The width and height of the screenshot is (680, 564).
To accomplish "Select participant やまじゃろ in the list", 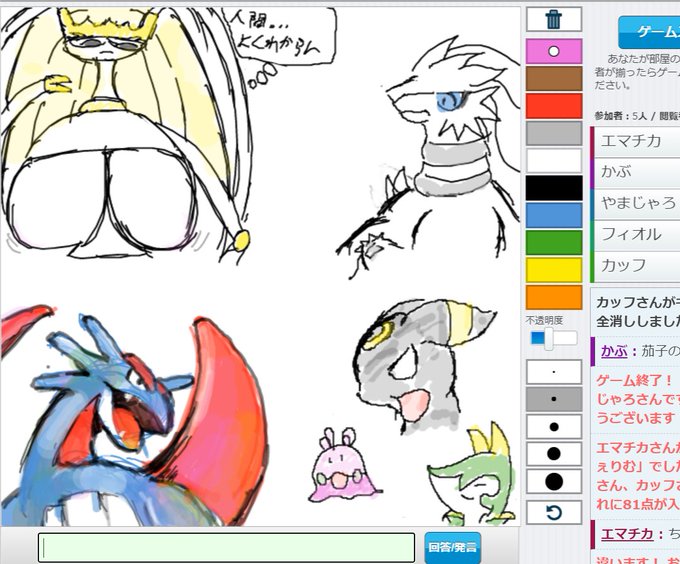I will [x=635, y=203].
